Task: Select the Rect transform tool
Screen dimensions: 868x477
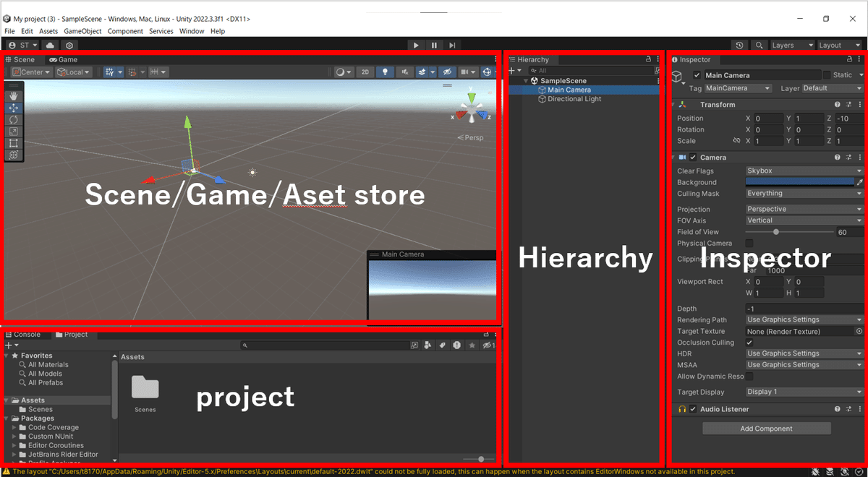Action: tap(13, 143)
